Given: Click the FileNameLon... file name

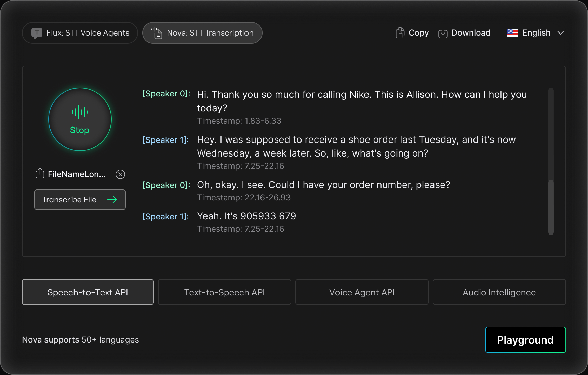Looking at the screenshot, I should pos(77,174).
